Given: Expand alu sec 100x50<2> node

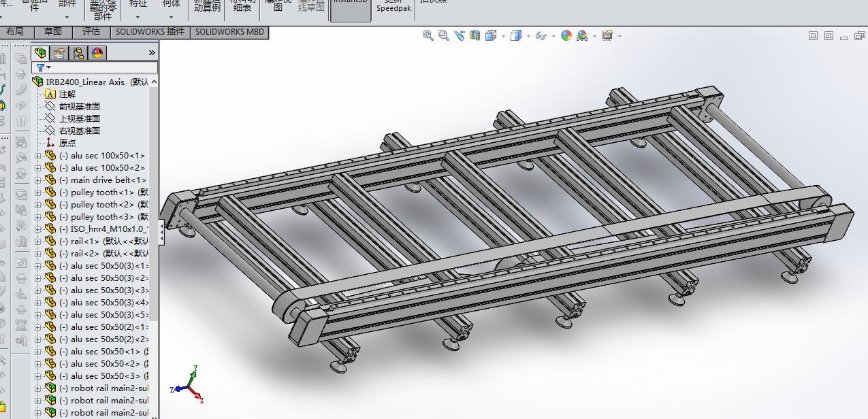Looking at the screenshot, I should pos(38,168).
